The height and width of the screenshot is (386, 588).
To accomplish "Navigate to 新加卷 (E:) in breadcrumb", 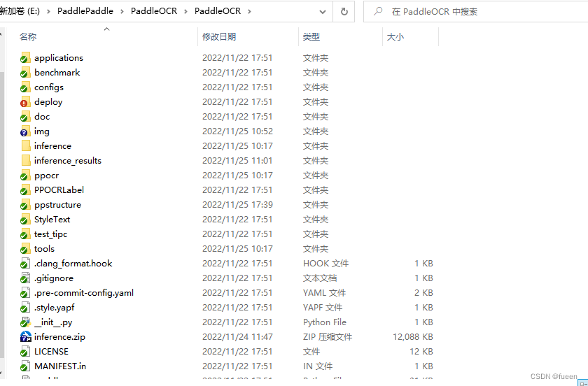I will coord(20,11).
